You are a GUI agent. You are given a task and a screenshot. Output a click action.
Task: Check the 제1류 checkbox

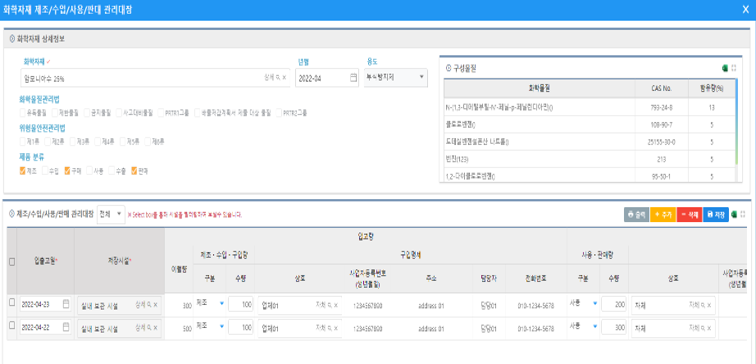22,142
